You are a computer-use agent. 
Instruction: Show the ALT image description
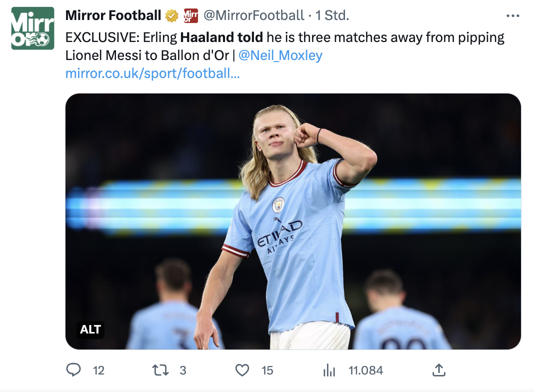click(x=90, y=329)
